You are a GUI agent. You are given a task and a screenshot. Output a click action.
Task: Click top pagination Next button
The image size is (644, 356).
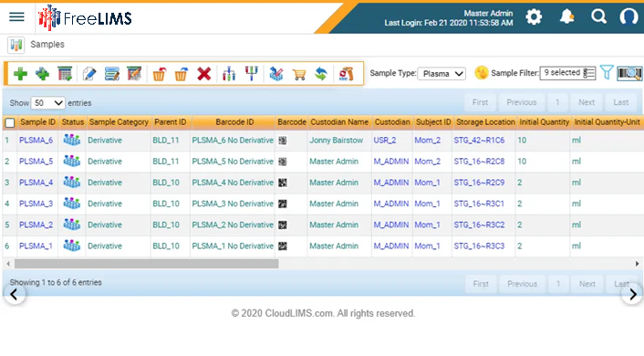[x=587, y=102]
